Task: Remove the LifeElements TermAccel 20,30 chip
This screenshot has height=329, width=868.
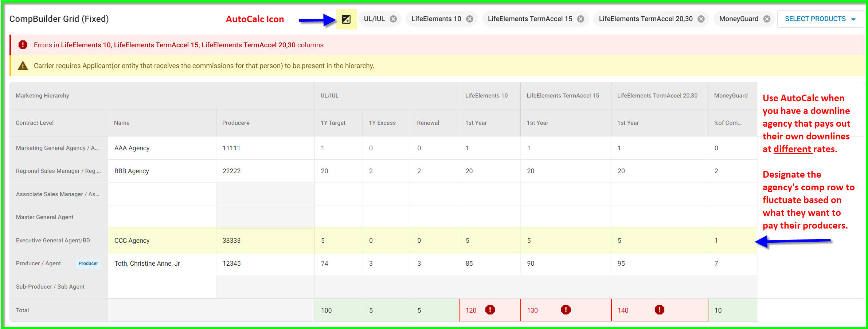Action: coord(701,19)
